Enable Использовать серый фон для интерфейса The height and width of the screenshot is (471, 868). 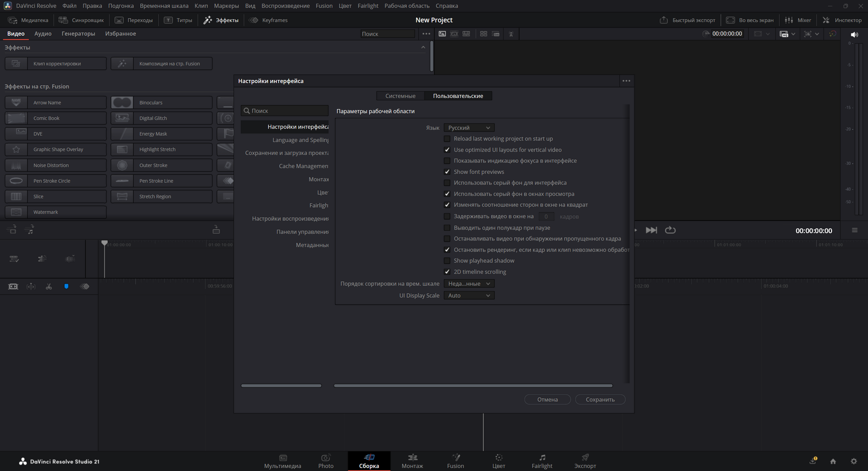pos(447,183)
